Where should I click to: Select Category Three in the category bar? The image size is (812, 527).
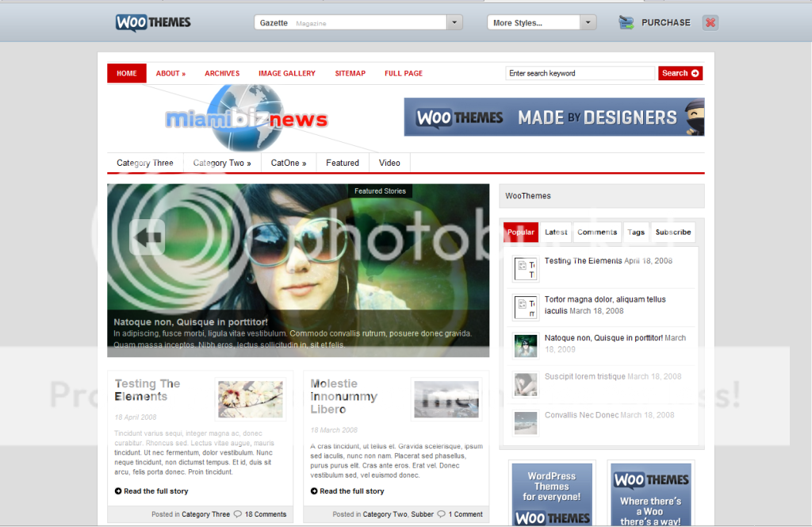[x=145, y=163]
